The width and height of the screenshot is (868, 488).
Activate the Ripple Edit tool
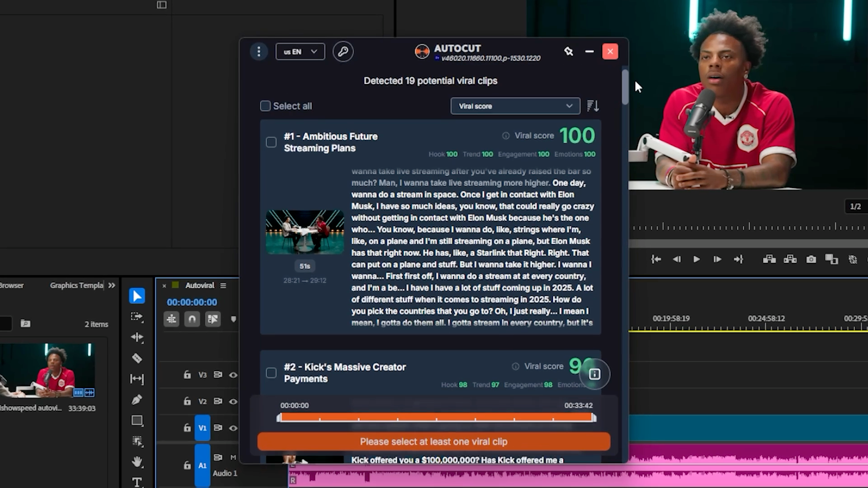click(x=137, y=338)
